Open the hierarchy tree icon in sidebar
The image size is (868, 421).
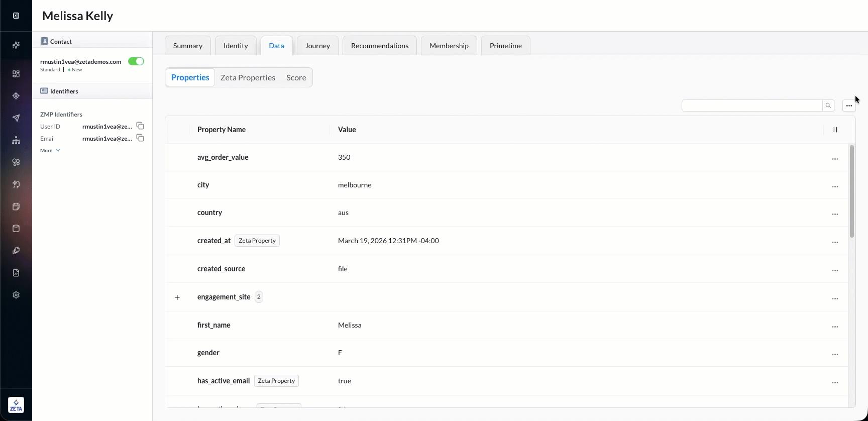[16, 140]
